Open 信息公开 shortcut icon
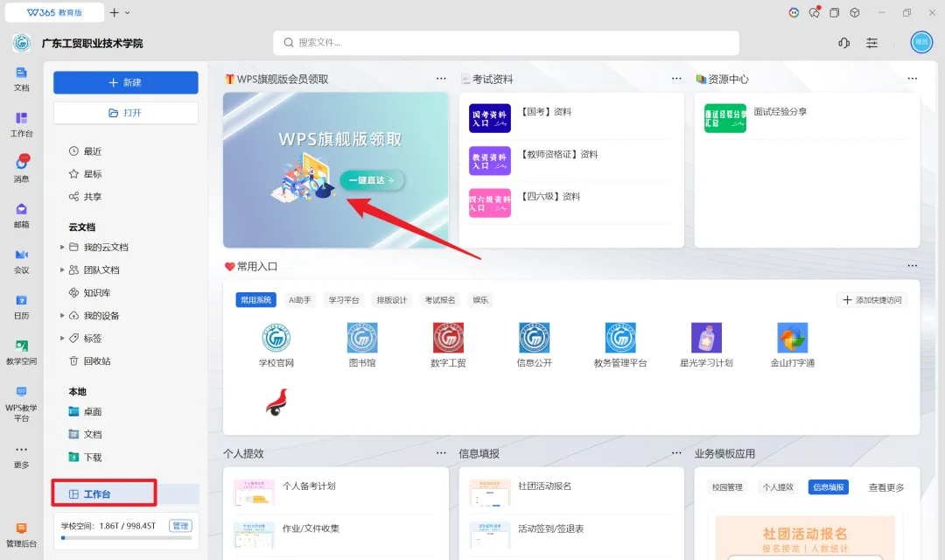 (x=534, y=338)
